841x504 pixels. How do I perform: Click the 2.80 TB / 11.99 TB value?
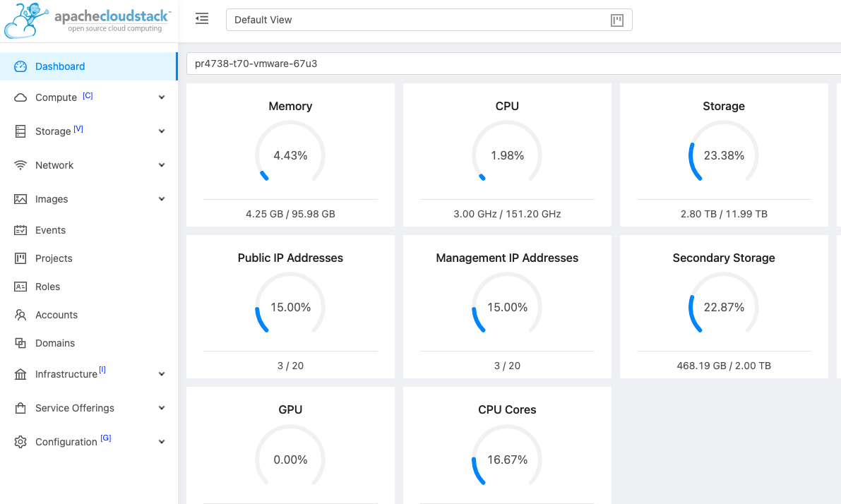[x=724, y=214]
